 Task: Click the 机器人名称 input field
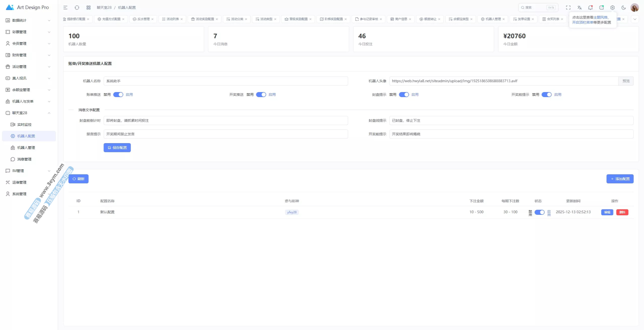226,81
